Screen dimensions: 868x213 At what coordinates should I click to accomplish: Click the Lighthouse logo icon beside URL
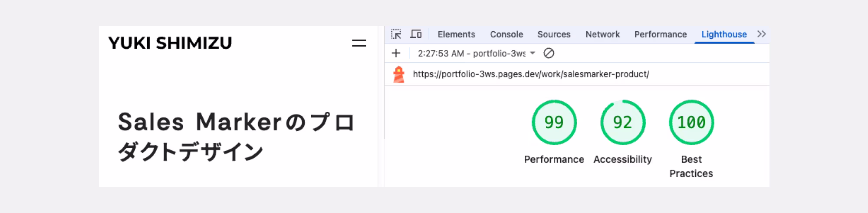pyautogui.click(x=398, y=74)
